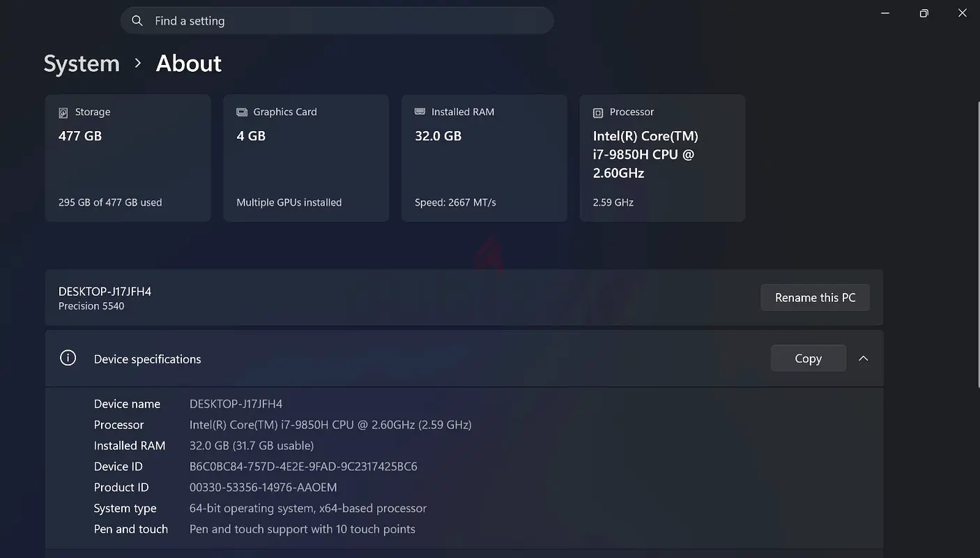The image size is (980, 558).
Task: Click the Storage drive icon
Action: [x=63, y=112]
